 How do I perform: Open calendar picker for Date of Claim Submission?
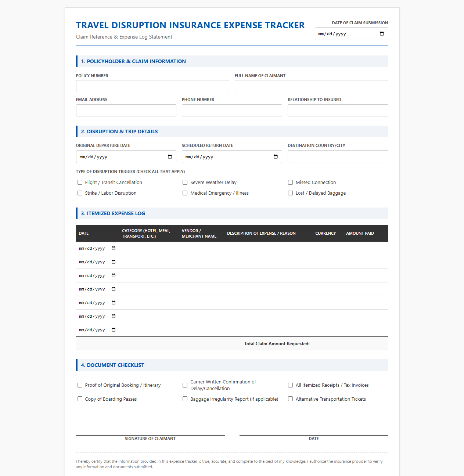point(382,34)
